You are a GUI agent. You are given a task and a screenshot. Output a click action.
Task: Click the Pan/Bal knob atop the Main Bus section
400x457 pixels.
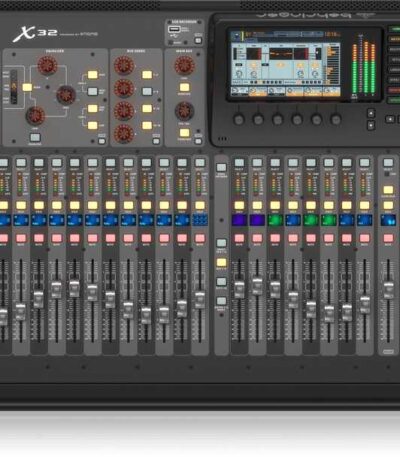[x=184, y=65]
